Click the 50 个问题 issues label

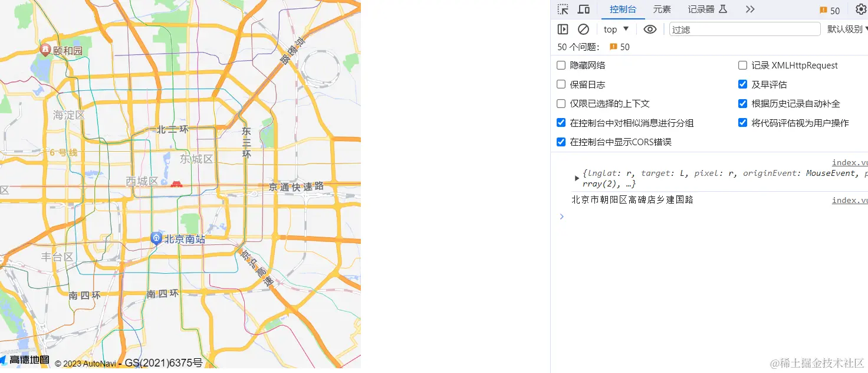click(x=578, y=47)
